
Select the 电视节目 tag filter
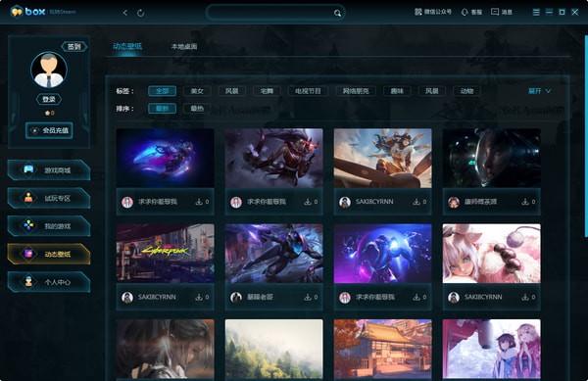click(308, 91)
